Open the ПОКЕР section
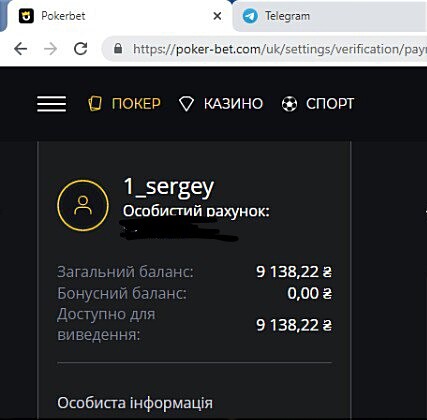The height and width of the screenshot is (420, 427). 136,104
